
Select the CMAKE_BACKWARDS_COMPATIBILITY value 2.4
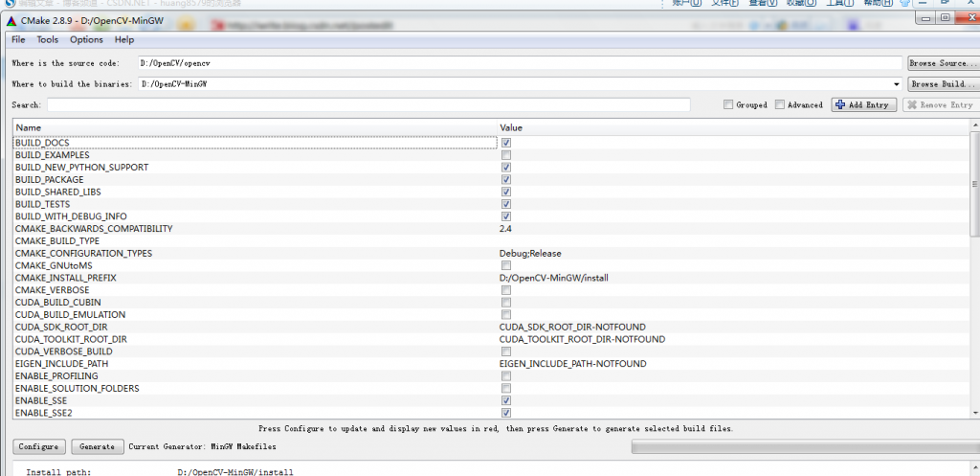click(x=506, y=229)
